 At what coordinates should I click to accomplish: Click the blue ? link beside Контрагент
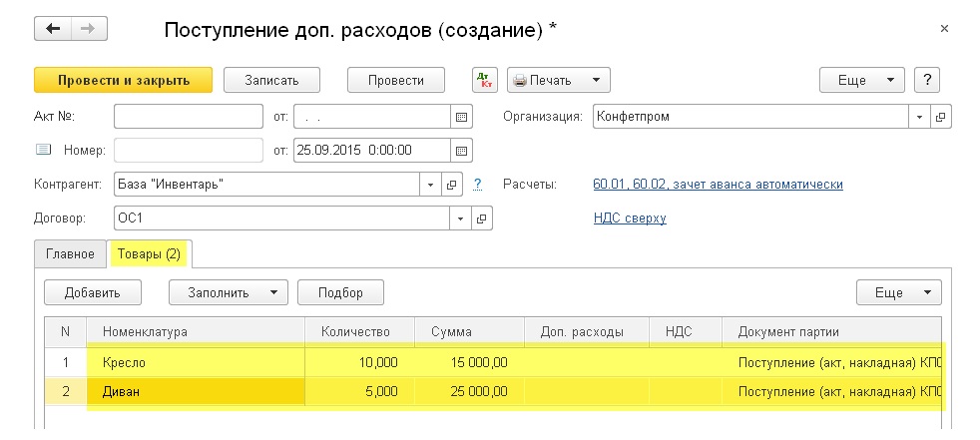pyautogui.click(x=477, y=185)
